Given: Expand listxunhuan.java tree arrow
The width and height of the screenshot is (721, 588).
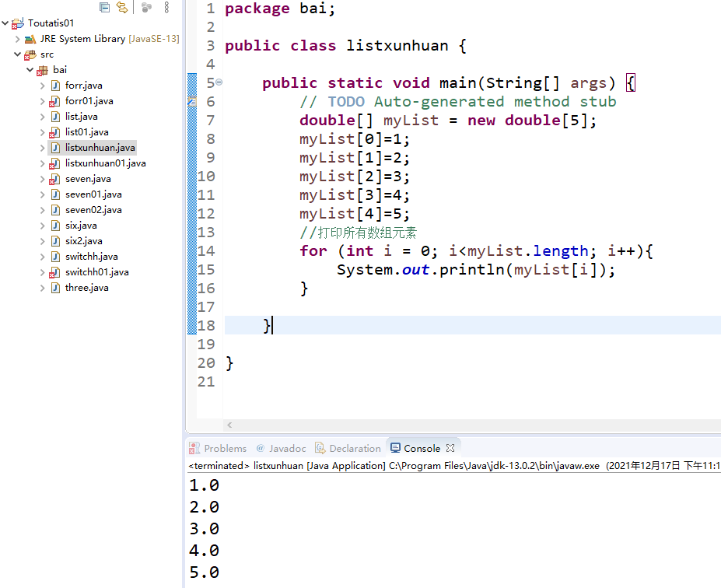Looking at the screenshot, I should (42, 148).
